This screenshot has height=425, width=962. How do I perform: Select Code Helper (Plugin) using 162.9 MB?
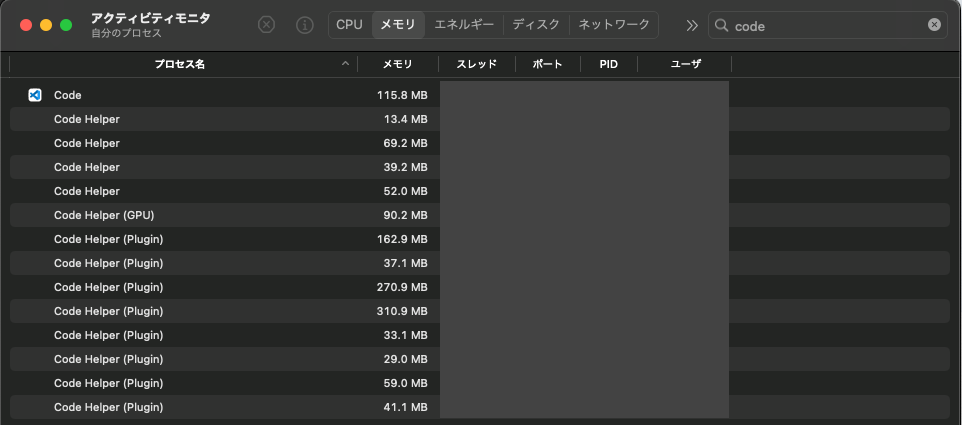click(480, 239)
